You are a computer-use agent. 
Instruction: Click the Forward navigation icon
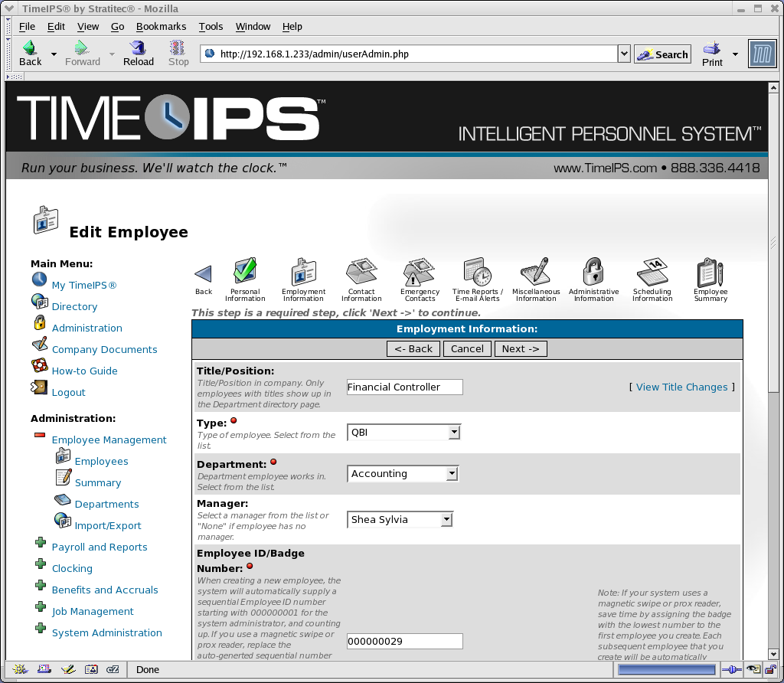[x=81, y=47]
